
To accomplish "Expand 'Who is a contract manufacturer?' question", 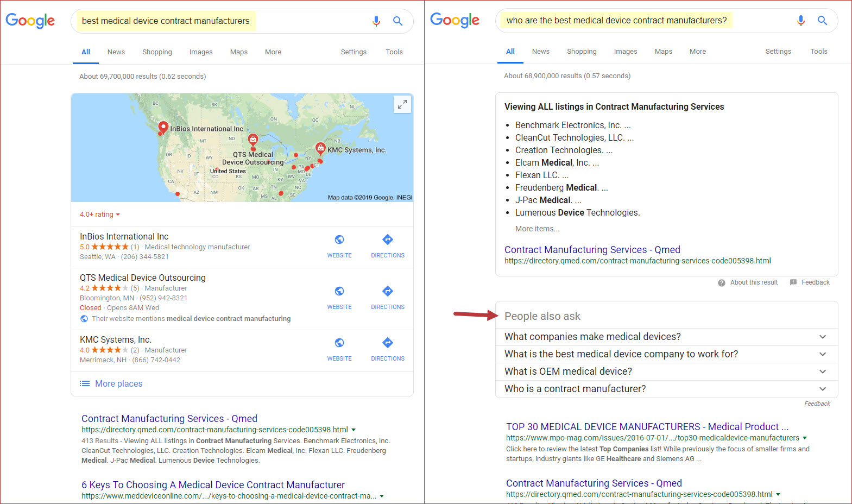I will coord(667,389).
